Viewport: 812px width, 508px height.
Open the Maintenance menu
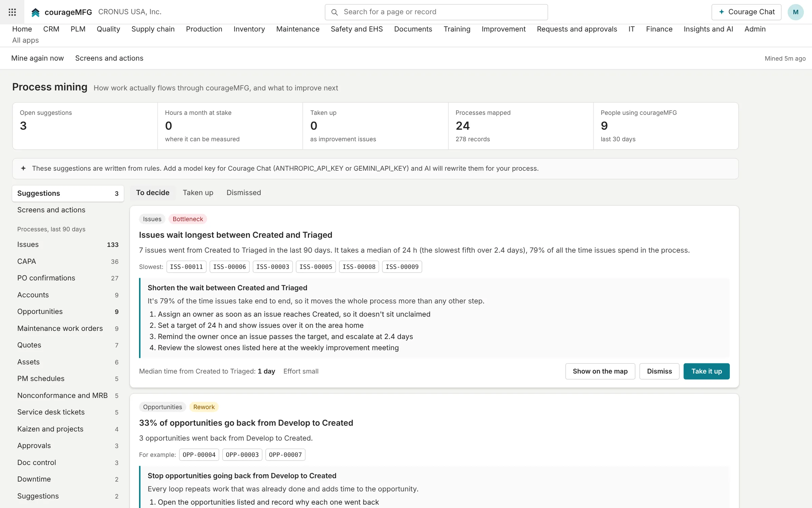pyautogui.click(x=298, y=29)
